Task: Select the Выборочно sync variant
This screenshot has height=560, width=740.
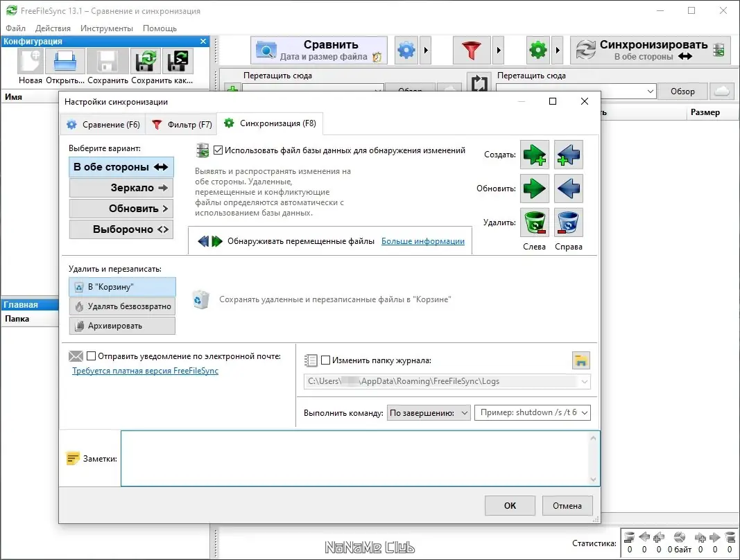Action: click(121, 229)
